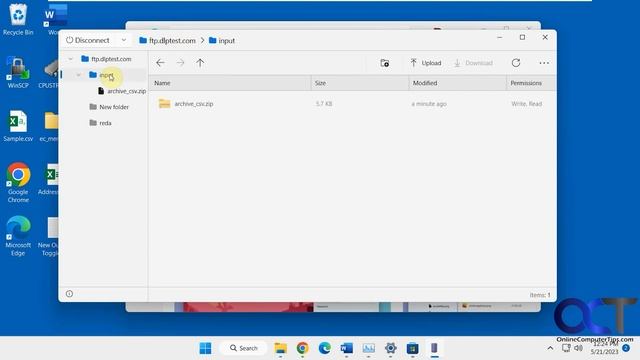Screen dimensions: 640x360
Task: Open the Settings gear on the taskbar
Action: 391,348
